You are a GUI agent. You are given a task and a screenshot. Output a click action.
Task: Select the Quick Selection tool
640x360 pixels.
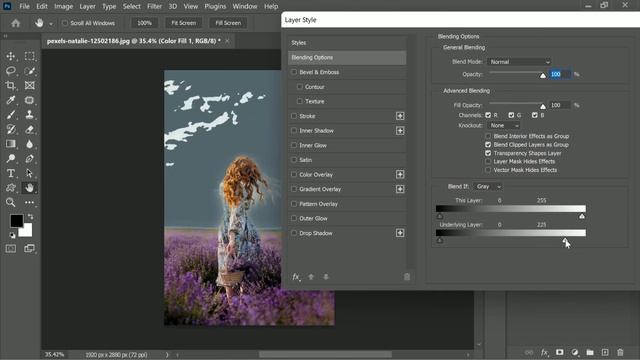point(29,71)
